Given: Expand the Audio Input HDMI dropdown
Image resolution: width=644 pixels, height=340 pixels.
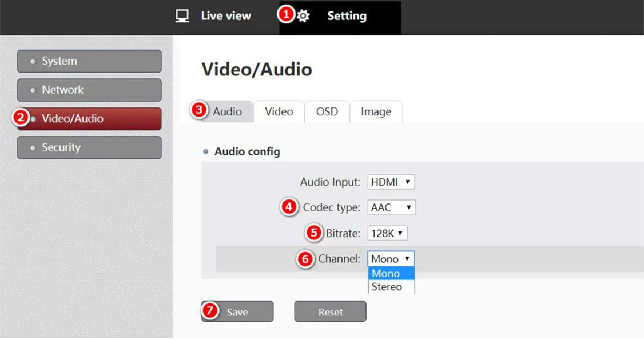Looking at the screenshot, I should point(391,182).
